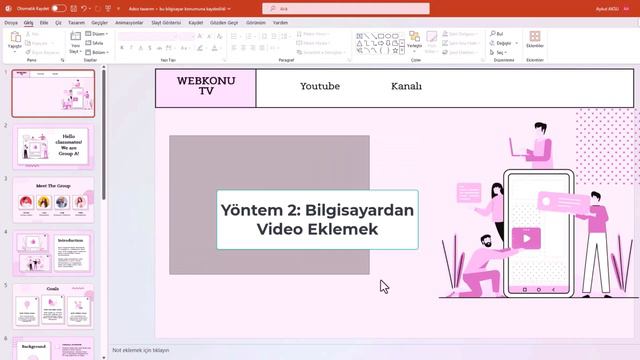Click the center alignment icon
Image resolution: width=640 pixels, height=360 pixels.
click(x=243, y=48)
